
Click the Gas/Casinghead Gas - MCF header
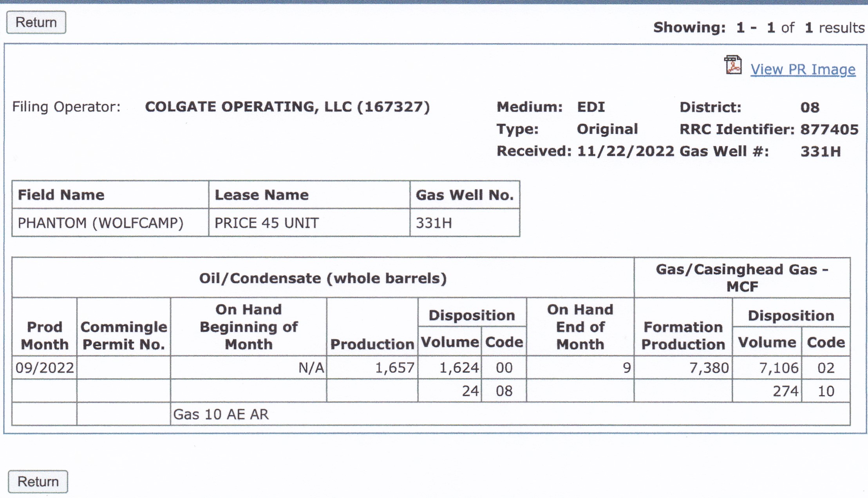[742, 278]
